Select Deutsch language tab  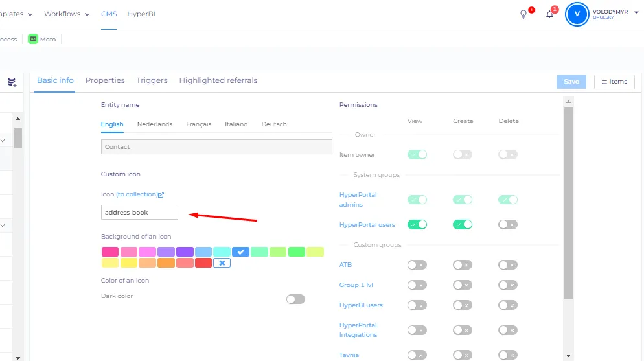tap(274, 124)
